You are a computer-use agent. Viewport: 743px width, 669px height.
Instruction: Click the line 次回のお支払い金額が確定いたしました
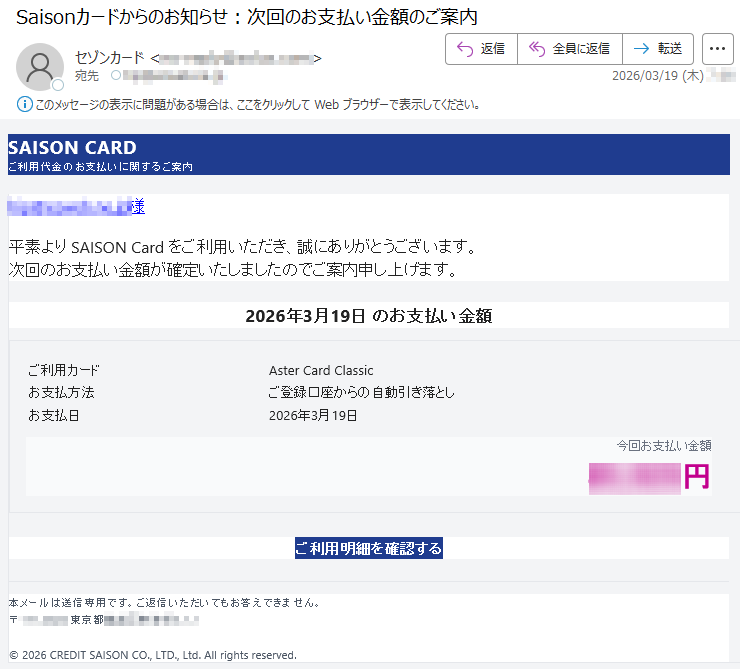pos(232,270)
